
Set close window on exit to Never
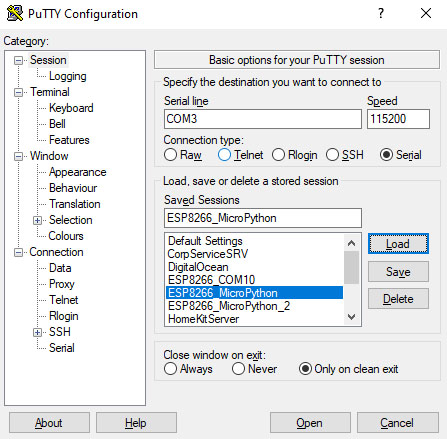(x=238, y=369)
